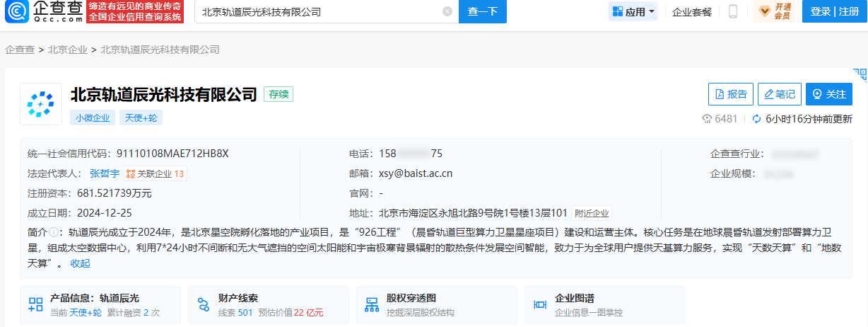Click the unified credit code 91110108MAE712HB8X

tap(172, 154)
